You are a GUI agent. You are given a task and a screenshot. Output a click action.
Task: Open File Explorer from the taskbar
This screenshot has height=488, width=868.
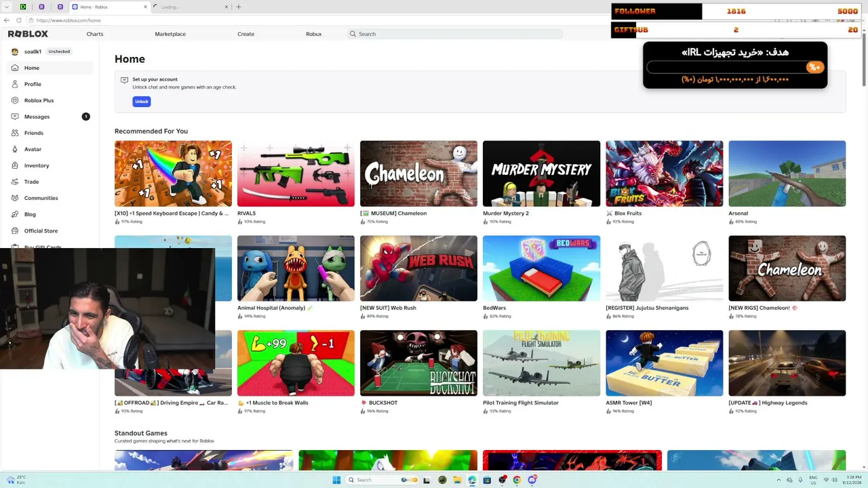[457, 480]
